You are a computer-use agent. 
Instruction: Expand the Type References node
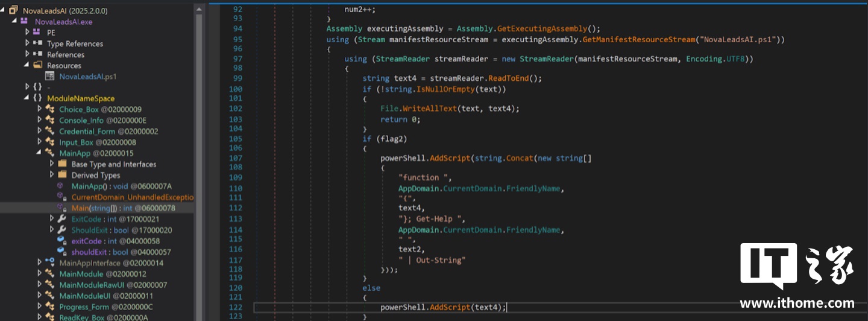coord(27,43)
